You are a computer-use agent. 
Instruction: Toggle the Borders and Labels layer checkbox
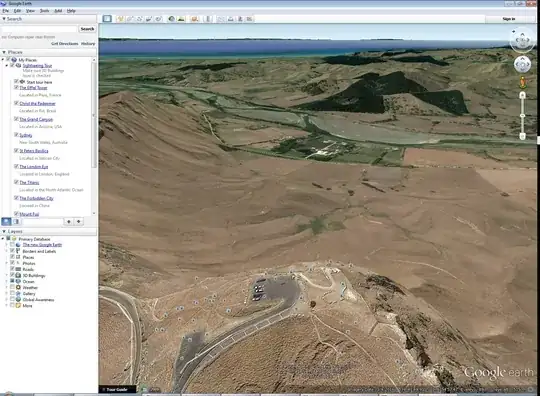pos(12,251)
